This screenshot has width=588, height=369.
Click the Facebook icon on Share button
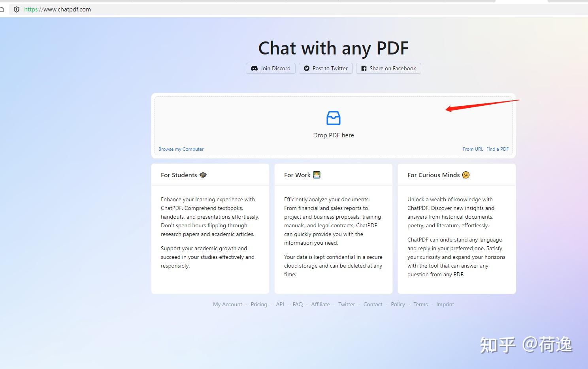pos(364,68)
